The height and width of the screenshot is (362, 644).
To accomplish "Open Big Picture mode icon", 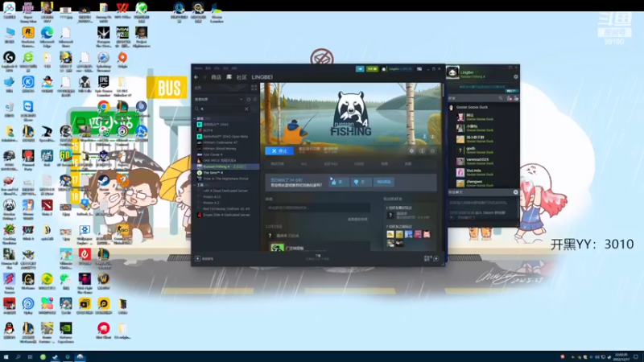I will pos(419,69).
